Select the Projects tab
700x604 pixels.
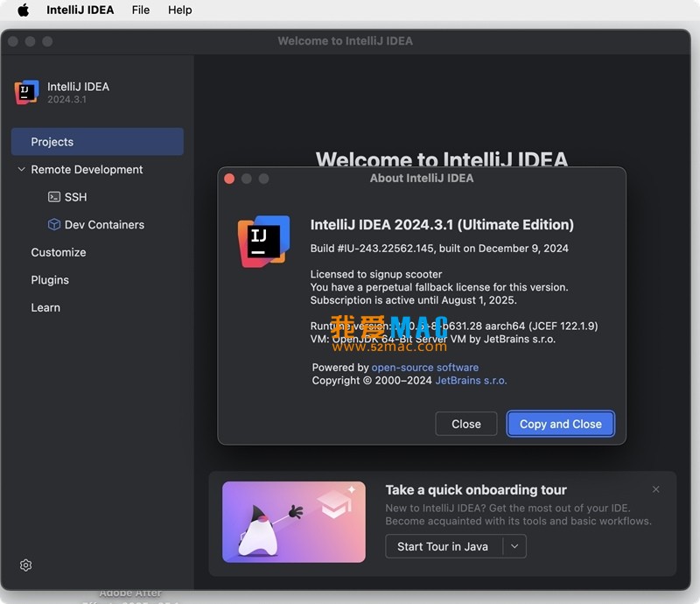pyautogui.click(x=52, y=141)
